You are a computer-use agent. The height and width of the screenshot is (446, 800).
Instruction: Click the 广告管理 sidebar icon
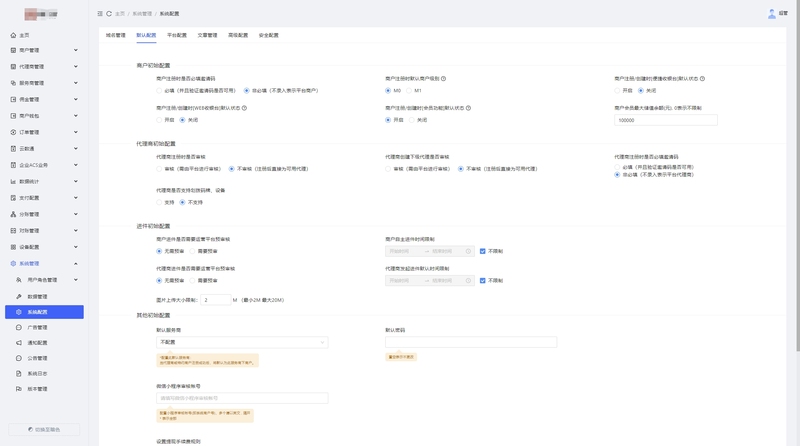pos(19,328)
